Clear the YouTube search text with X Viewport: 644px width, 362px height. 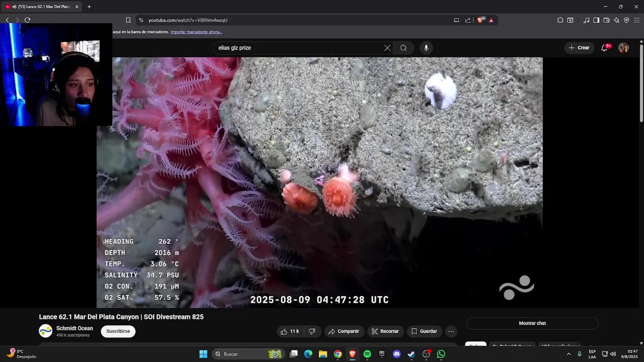387,48
